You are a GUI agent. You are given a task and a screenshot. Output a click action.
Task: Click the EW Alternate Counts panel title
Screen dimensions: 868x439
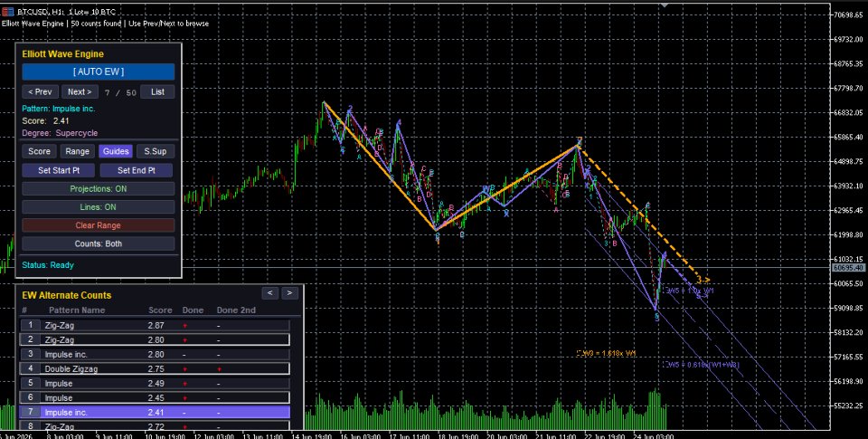[x=66, y=295]
